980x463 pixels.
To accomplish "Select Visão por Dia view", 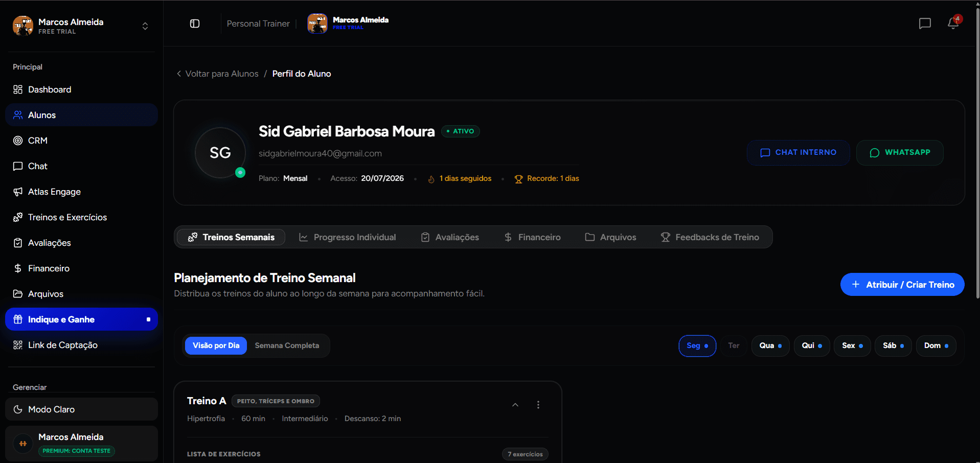I will click(x=216, y=345).
